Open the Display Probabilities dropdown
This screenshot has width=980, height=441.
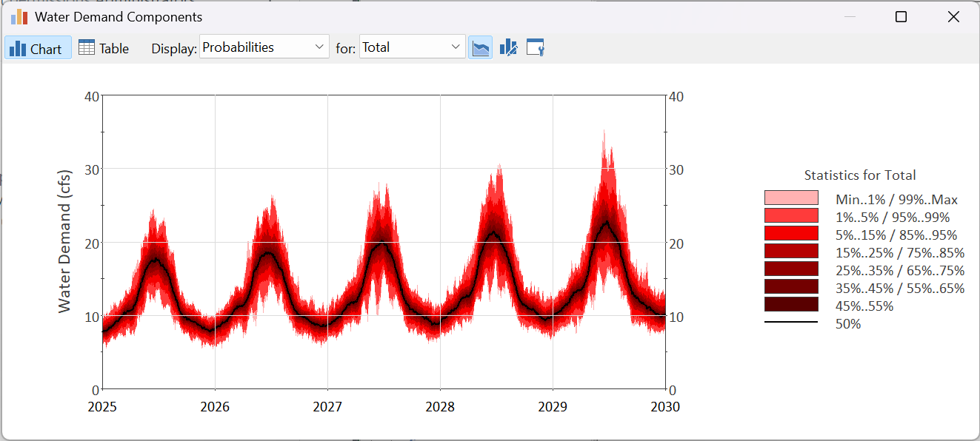click(x=264, y=47)
